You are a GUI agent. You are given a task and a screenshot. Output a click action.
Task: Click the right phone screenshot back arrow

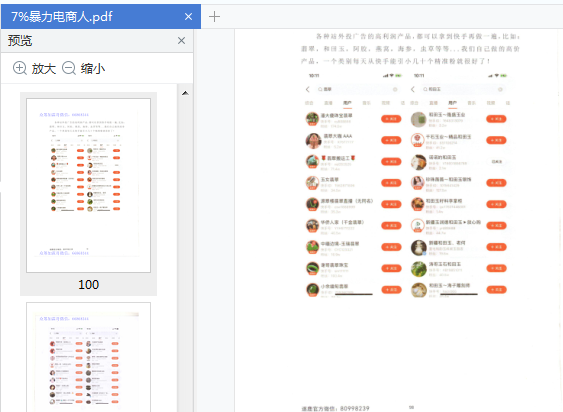coord(413,89)
